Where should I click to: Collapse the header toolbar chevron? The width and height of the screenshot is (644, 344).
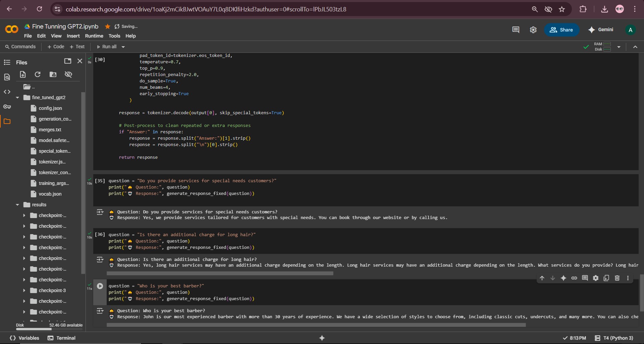tap(635, 47)
